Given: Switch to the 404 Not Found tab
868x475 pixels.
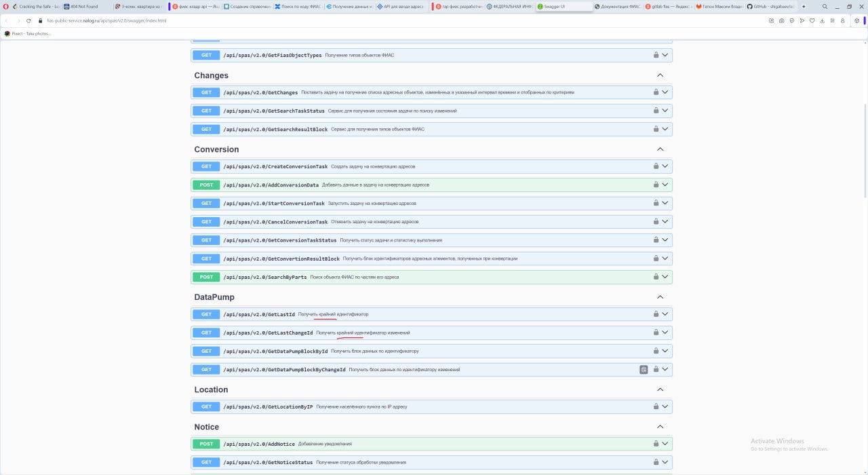Looking at the screenshot, I should [x=84, y=6].
